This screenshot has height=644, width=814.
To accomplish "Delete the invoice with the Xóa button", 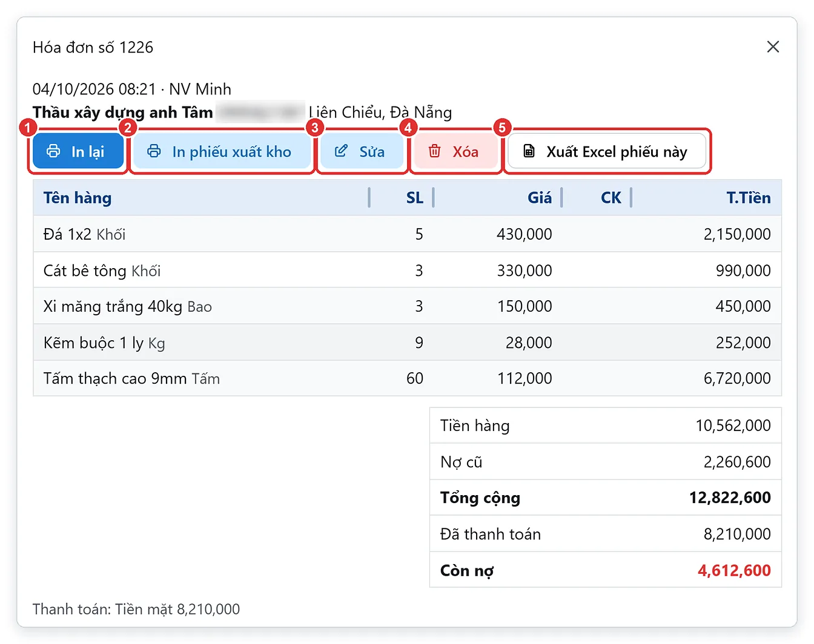I will tap(455, 151).
